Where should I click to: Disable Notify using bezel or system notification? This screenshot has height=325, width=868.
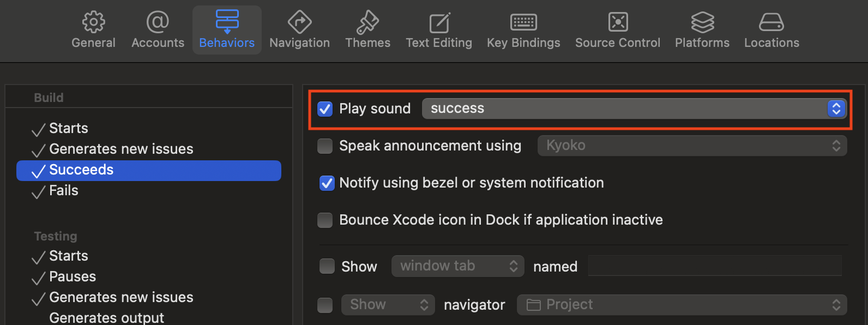327,183
